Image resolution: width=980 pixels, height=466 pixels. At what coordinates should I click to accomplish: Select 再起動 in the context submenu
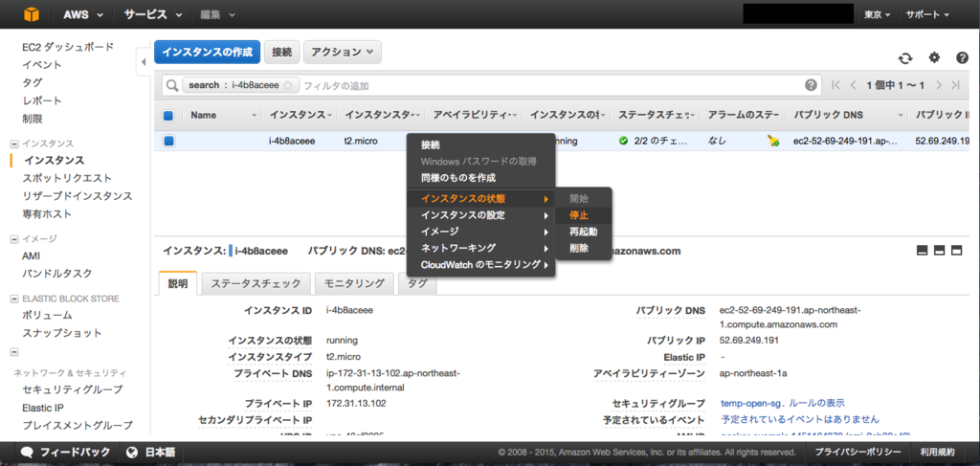pos(583,232)
